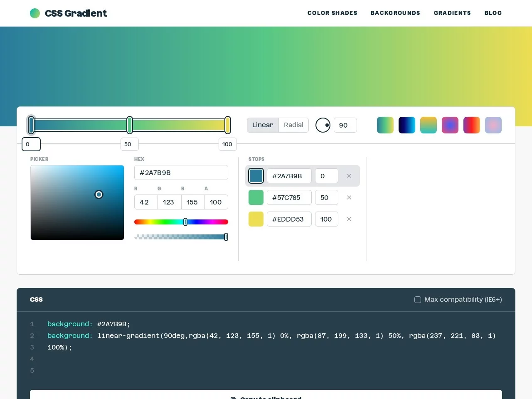Select the purple preset gradient

pos(450,125)
